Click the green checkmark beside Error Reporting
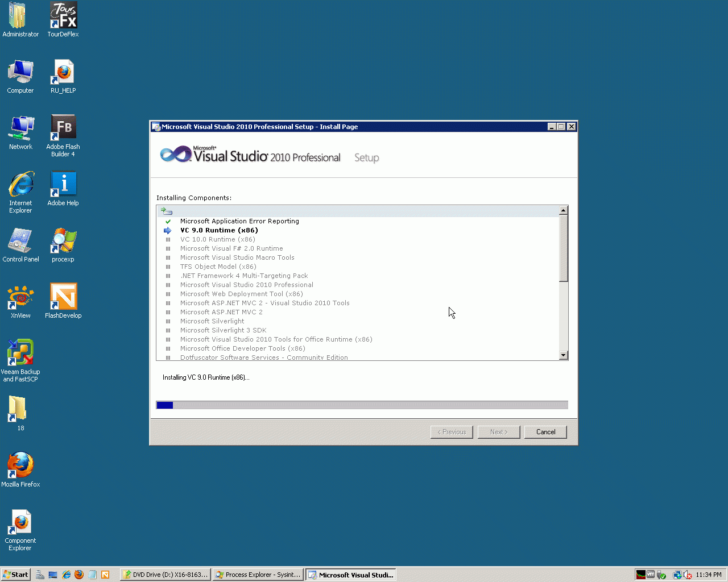Viewport: 728px width, 582px height. coord(168,222)
